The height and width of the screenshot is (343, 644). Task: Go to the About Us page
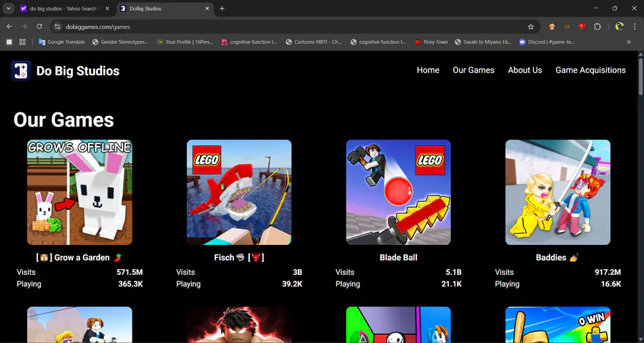525,70
